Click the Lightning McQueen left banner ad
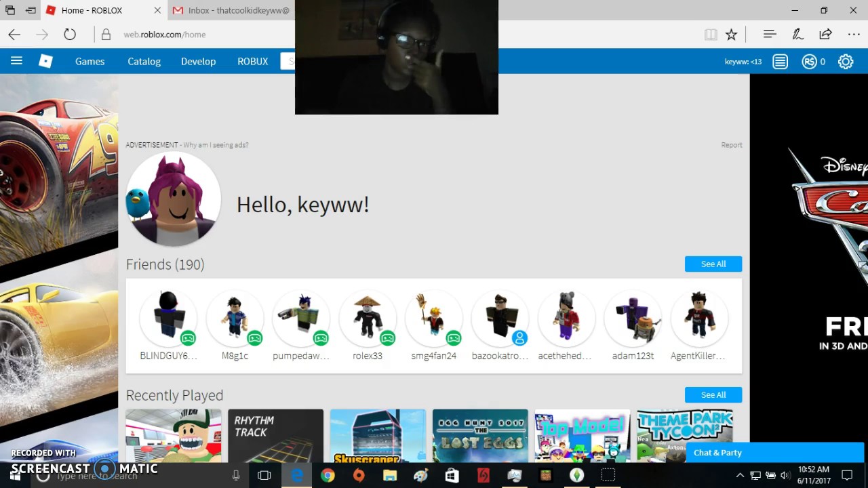 click(59, 268)
